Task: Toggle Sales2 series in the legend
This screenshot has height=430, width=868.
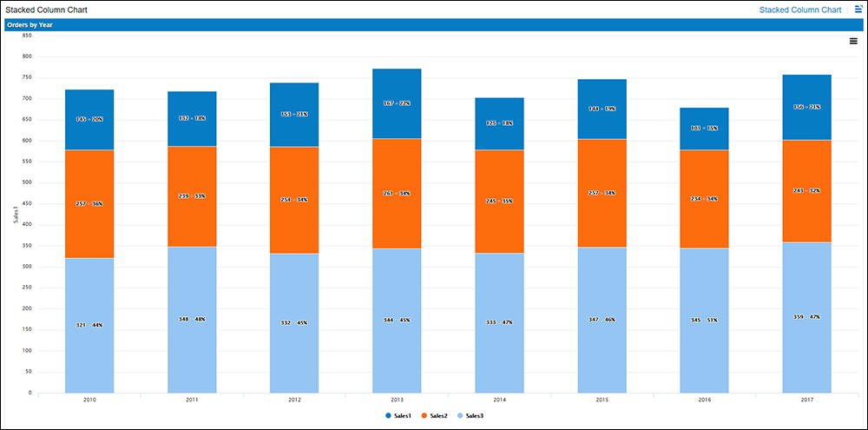Action: click(434, 416)
